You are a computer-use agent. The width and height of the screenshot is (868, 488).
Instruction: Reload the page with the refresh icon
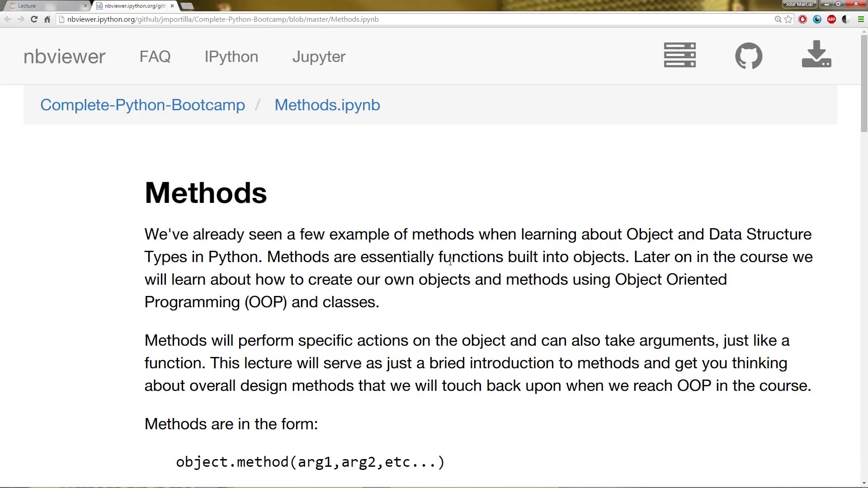[34, 19]
